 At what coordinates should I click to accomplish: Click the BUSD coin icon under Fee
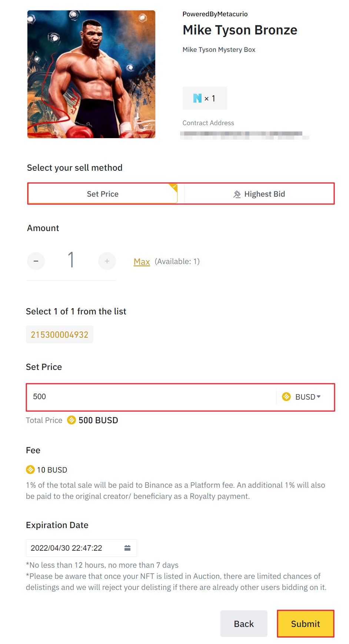pyautogui.click(x=30, y=470)
